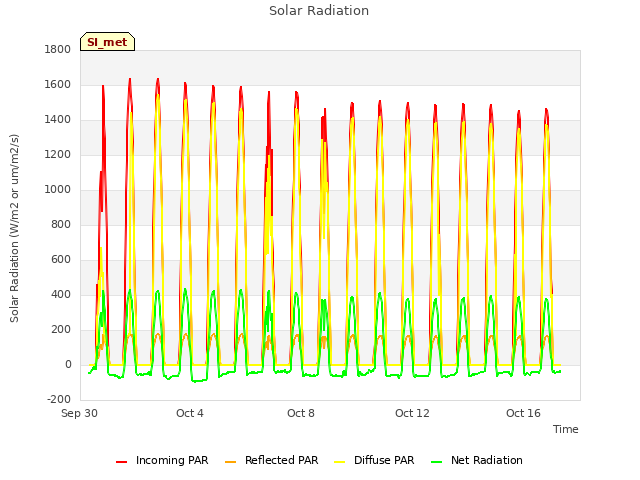Image resolution: width=640 pixels, height=480 pixels.
Task: Select the Reflected PAR legend label
Action: click(281, 460)
